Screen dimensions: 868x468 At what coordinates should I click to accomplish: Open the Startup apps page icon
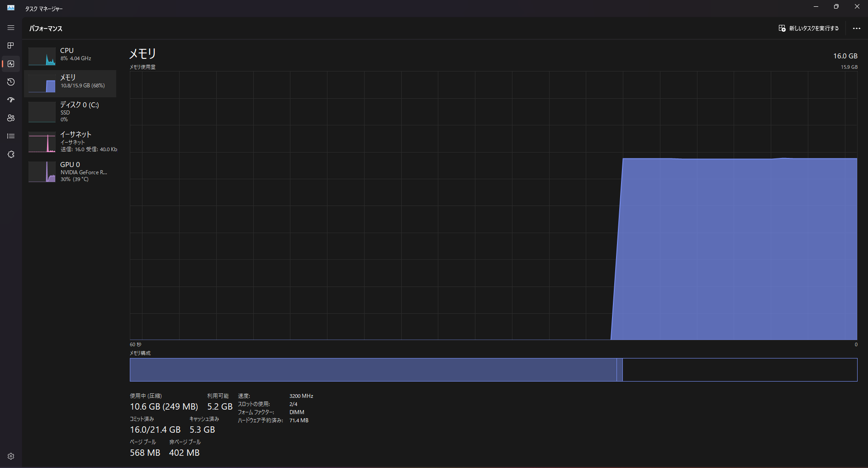tap(11, 100)
